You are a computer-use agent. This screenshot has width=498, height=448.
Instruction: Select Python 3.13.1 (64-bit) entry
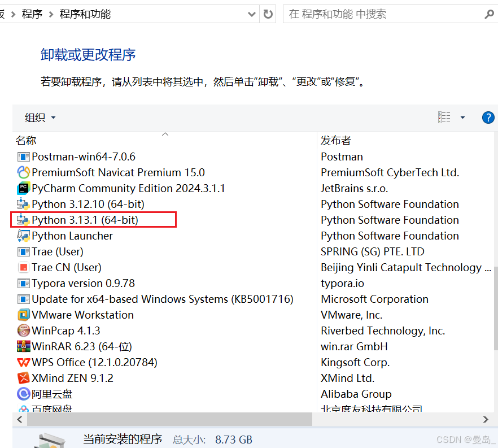tap(85, 220)
